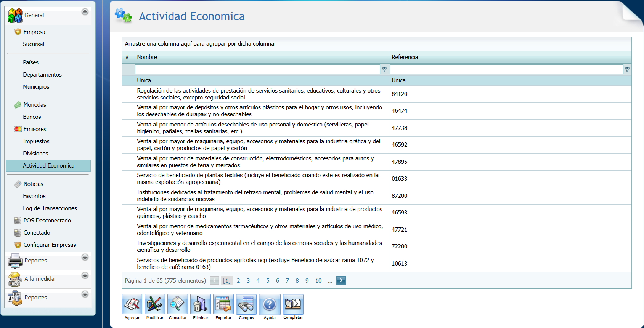Open Campos binoculars icon
644x328 pixels.
[x=246, y=304]
